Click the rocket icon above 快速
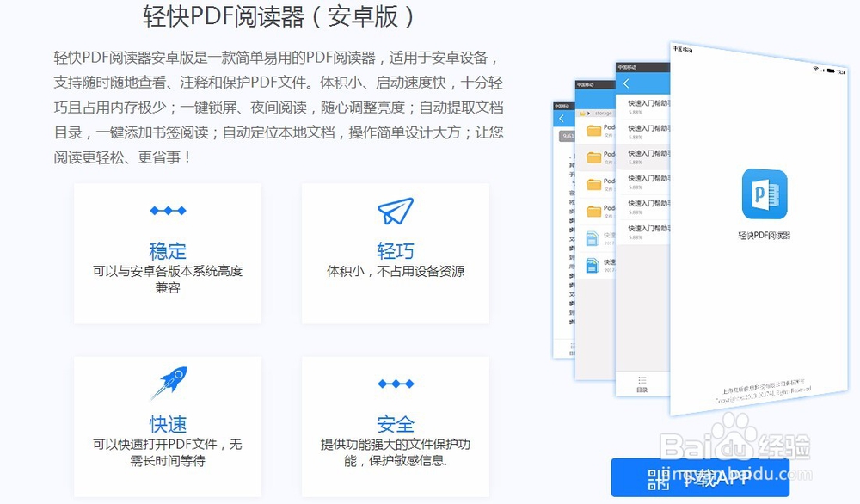This screenshot has height=504, width=860. (169, 382)
